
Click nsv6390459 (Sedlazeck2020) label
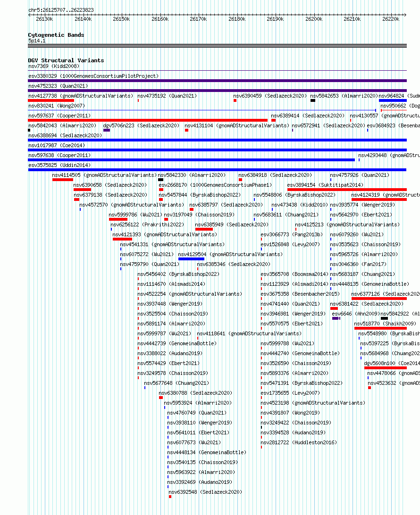(x=270, y=96)
